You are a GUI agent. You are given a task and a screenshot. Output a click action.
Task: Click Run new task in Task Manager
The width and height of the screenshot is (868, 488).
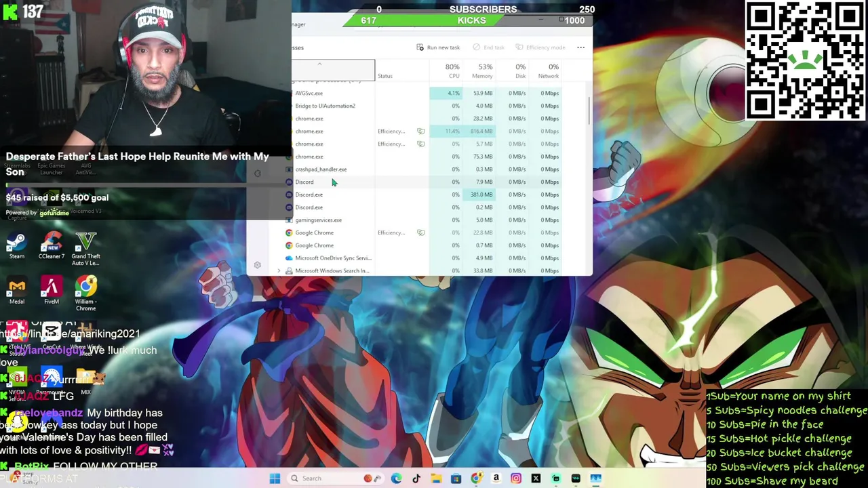tap(438, 47)
